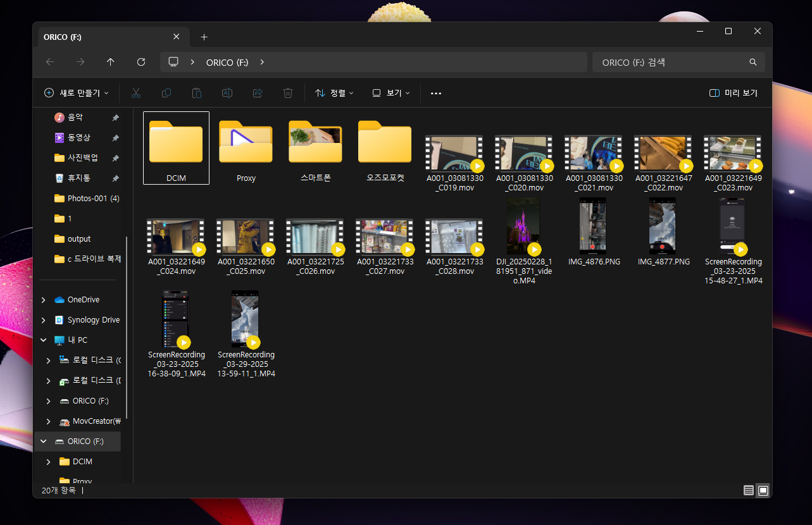Go forward with the right arrow
812x525 pixels.
tap(80, 62)
